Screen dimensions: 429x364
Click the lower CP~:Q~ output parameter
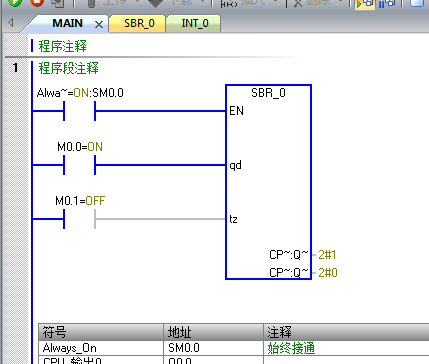pos(289,273)
